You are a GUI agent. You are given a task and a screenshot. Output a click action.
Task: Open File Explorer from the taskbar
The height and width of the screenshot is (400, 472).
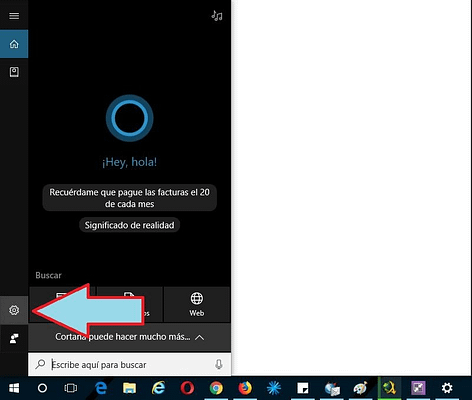[x=129, y=388]
